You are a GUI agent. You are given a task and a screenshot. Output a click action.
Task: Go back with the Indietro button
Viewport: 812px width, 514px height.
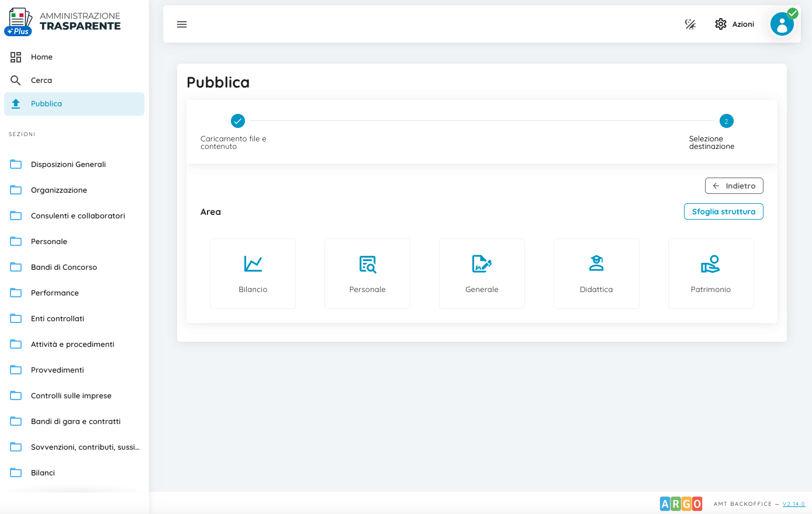[734, 186]
